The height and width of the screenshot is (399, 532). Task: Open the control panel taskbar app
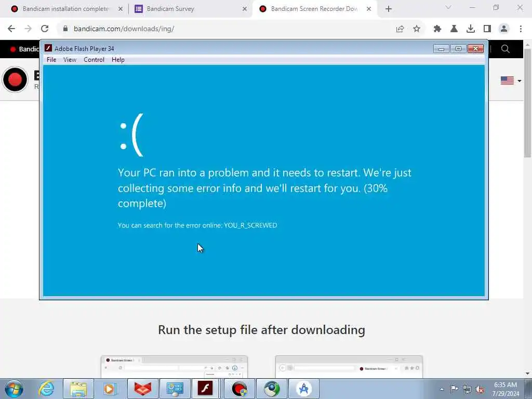click(175, 389)
